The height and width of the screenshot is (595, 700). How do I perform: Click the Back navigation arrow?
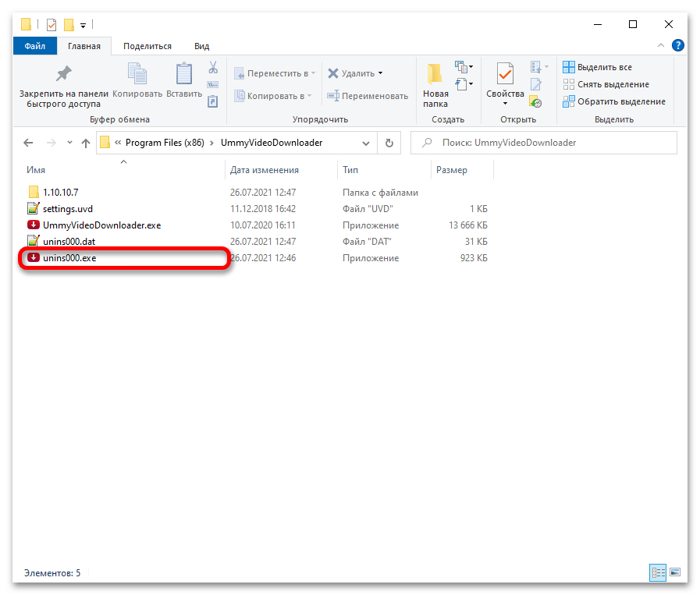tap(28, 143)
